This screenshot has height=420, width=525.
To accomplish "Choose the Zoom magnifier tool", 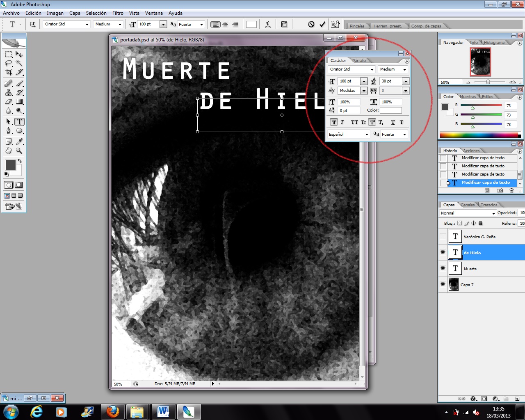I will pyautogui.click(x=19, y=151).
